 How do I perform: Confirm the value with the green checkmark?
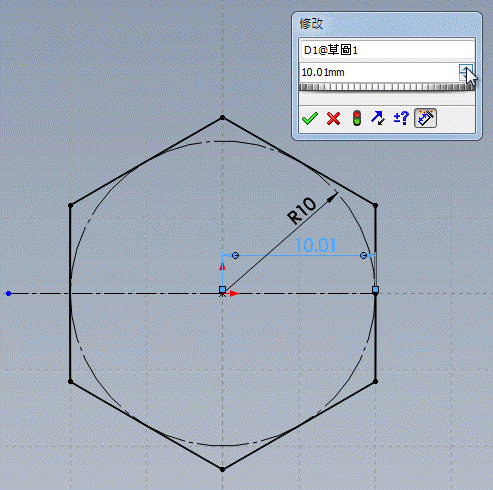pos(310,118)
